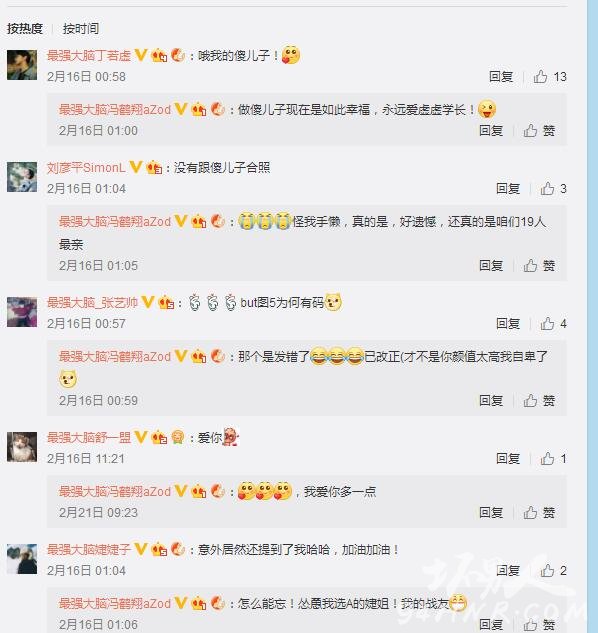Viewport: 598px width, 633px height.
Task: Open 刘彦平SimonL's avatar thumbnail
Action: pos(22,177)
